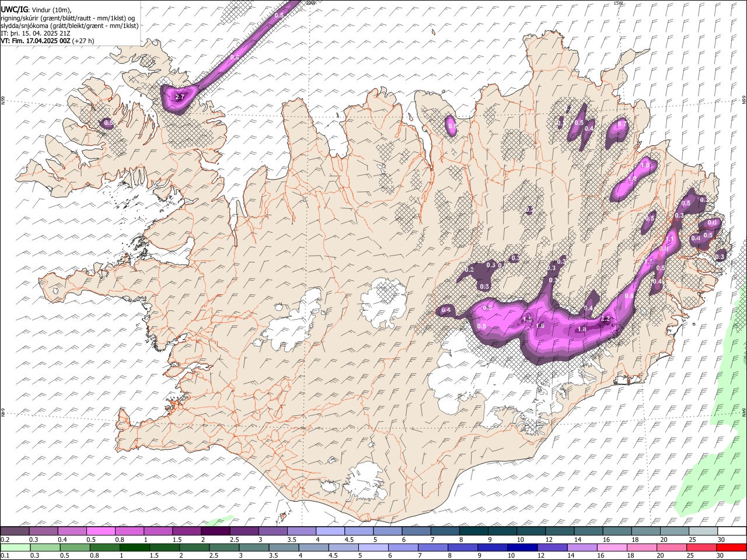Click the grey-green 3–3.5 swatch, bottom row

(254, 548)
